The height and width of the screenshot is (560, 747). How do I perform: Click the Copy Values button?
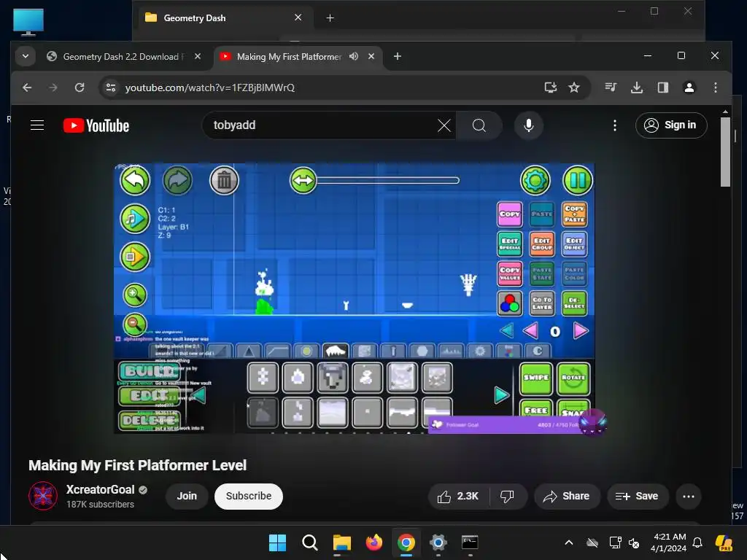point(509,273)
